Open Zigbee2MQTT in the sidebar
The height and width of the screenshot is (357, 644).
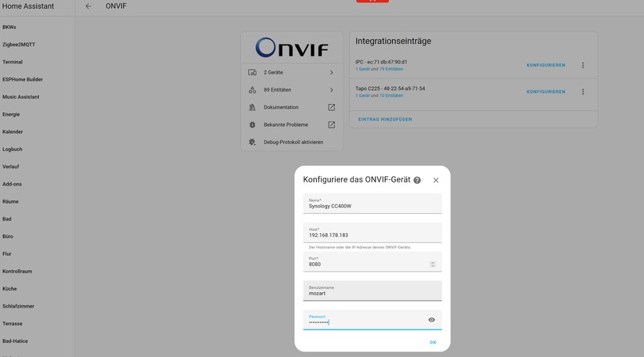(x=19, y=45)
